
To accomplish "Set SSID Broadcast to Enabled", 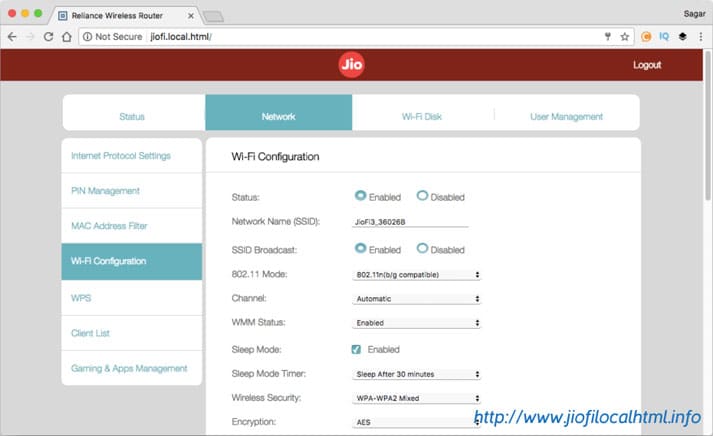I will [x=360, y=248].
